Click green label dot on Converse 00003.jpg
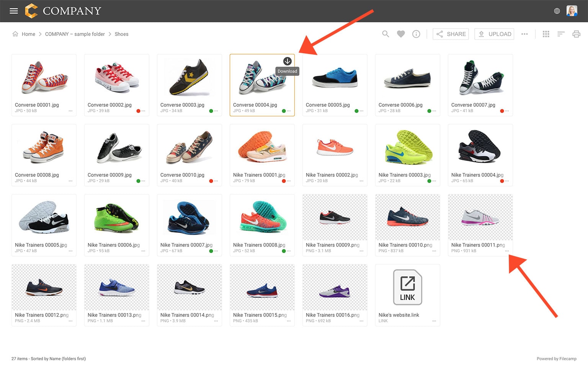The width and height of the screenshot is (588, 367). pyautogui.click(x=211, y=111)
